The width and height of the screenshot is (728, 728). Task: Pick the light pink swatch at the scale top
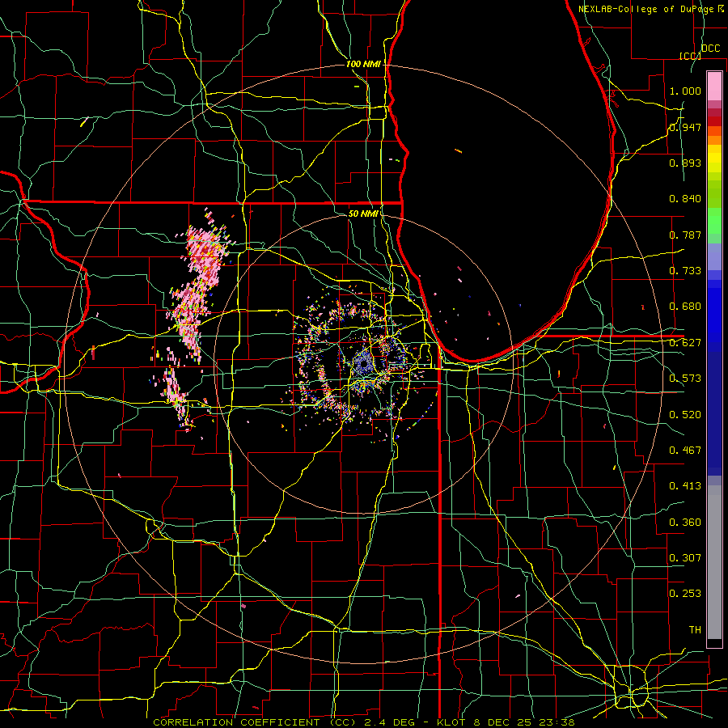coord(714,86)
